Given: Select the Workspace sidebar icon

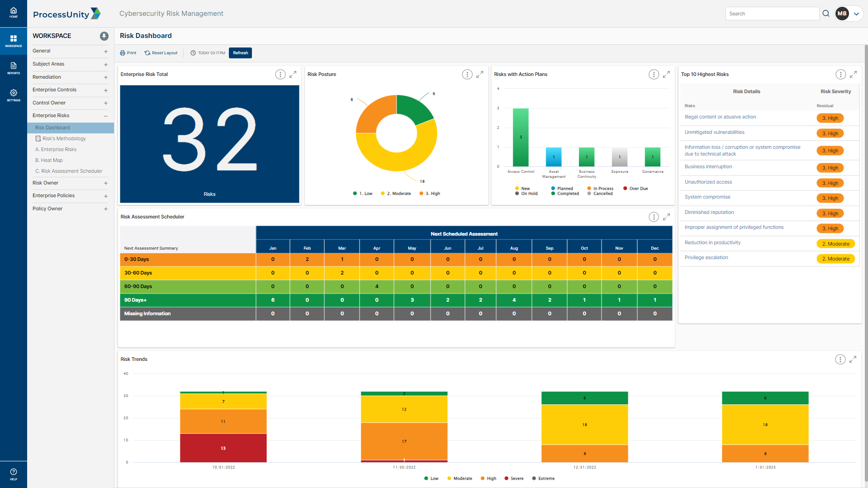Looking at the screenshot, I should [14, 41].
